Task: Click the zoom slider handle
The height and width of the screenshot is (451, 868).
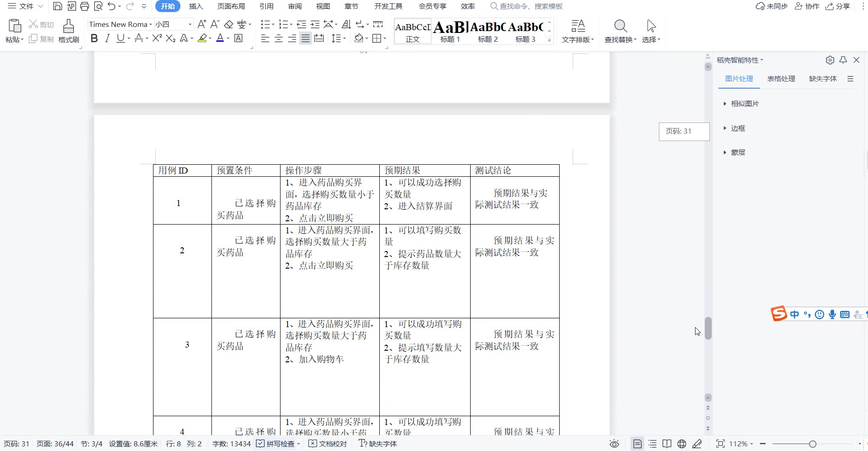Action: tap(812, 444)
